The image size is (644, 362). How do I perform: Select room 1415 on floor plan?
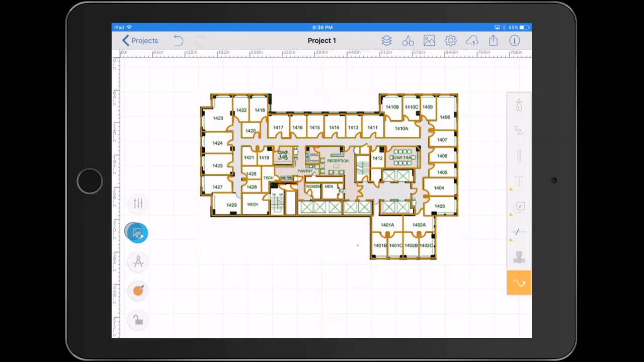click(x=314, y=128)
